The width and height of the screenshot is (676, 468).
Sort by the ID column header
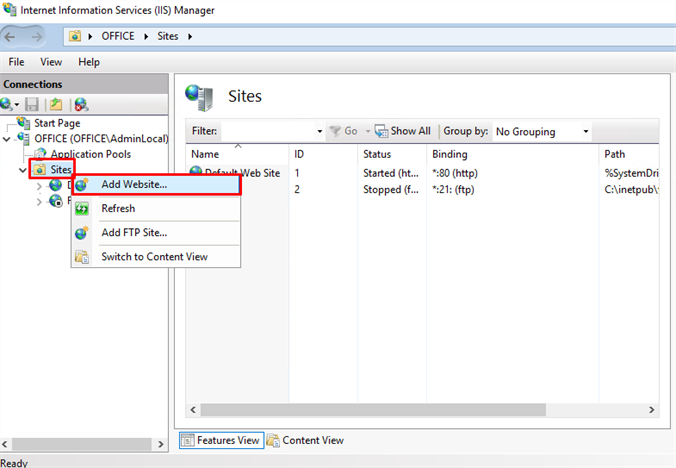coord(323,154)
